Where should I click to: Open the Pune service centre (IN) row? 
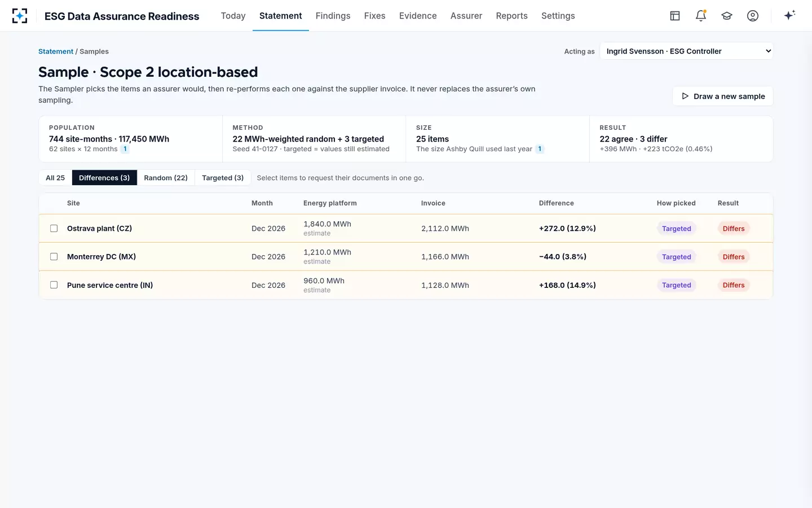coord(406,285)
